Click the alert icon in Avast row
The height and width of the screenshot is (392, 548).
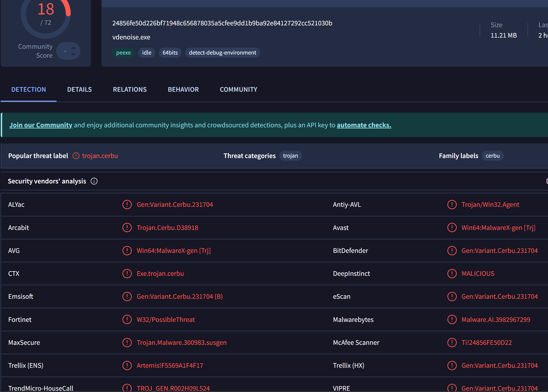coord(452,228)
